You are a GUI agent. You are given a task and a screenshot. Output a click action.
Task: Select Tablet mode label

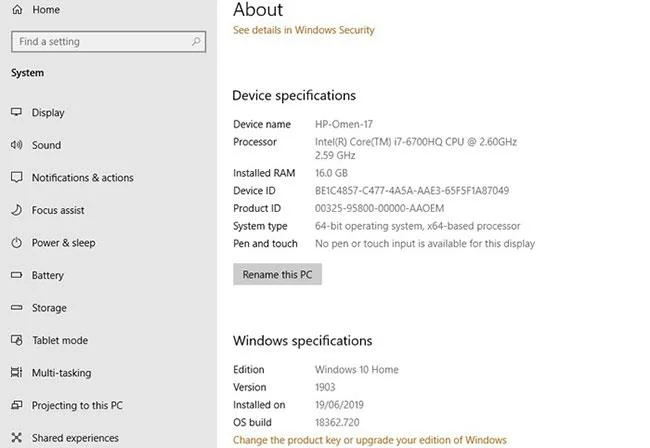tap(60, 340)
